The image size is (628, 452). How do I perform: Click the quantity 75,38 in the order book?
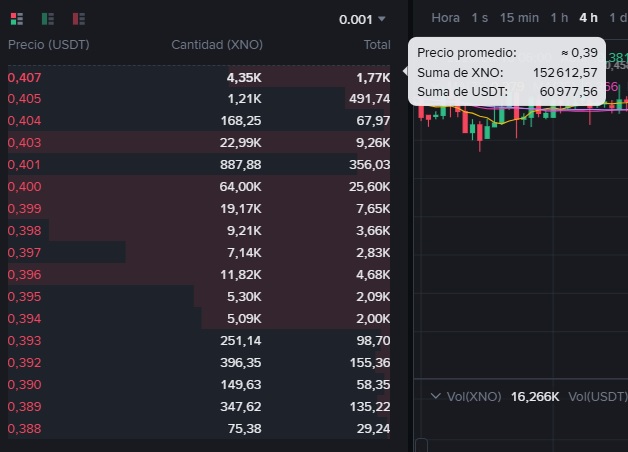245,429
